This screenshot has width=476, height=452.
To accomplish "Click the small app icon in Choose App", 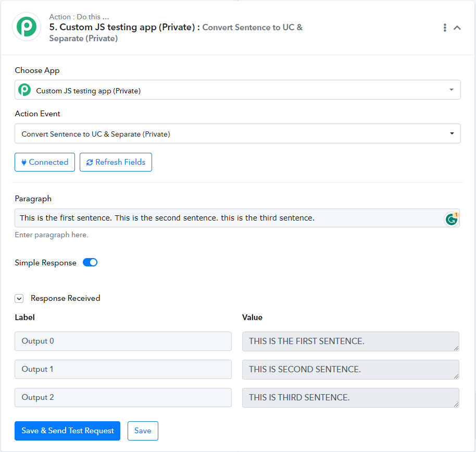I will coord(24,90).
